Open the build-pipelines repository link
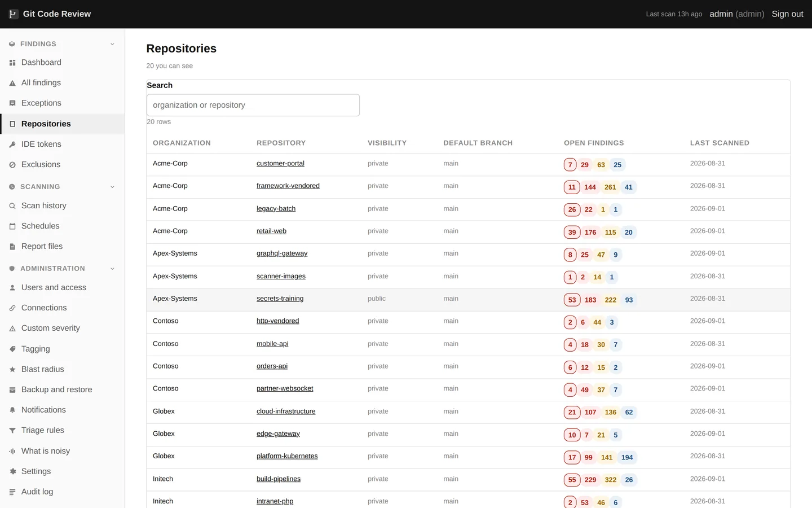Viewport: 812px width, 508px height. click(279, 479)
